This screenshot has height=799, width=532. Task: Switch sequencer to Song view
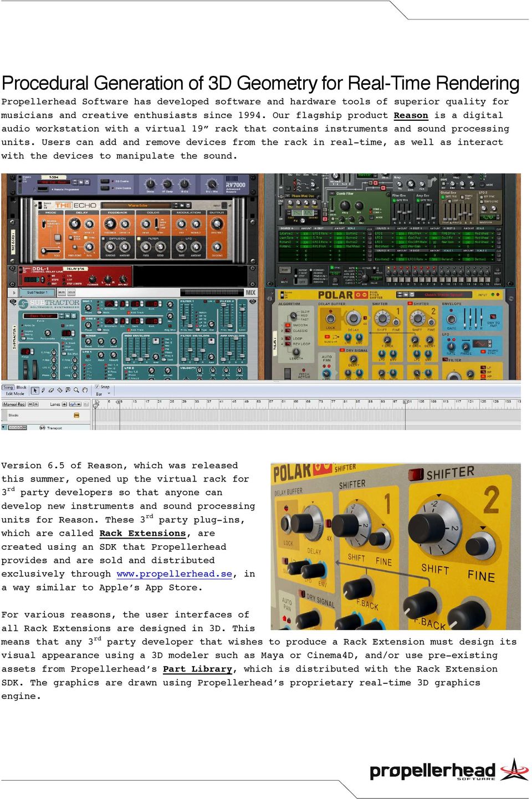[x=8, y=387]
